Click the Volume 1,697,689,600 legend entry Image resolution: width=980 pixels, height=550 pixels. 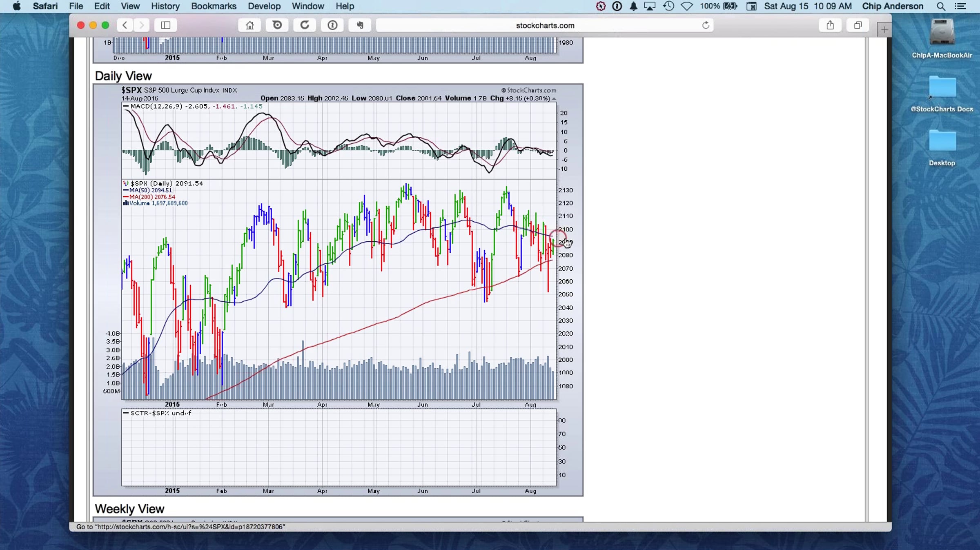point(155,203)
